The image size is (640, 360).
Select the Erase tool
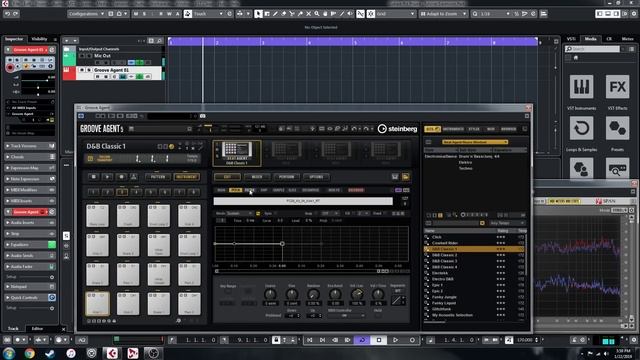[x=284, y=14]
